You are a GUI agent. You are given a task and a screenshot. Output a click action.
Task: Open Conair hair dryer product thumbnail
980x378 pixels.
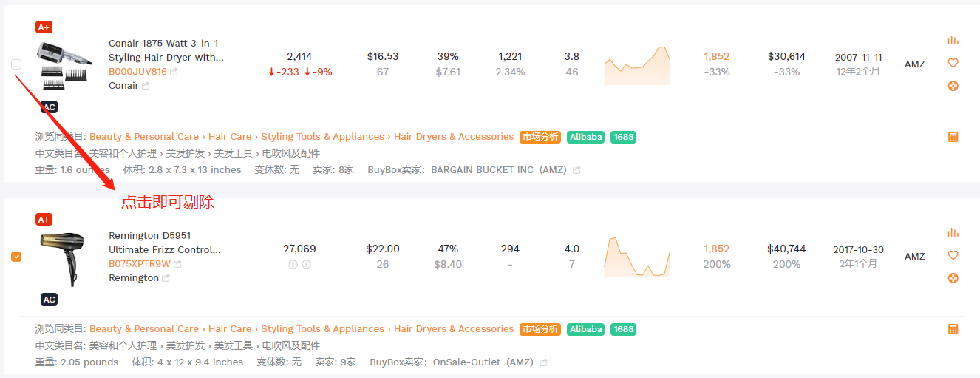(x=65, y=67)
